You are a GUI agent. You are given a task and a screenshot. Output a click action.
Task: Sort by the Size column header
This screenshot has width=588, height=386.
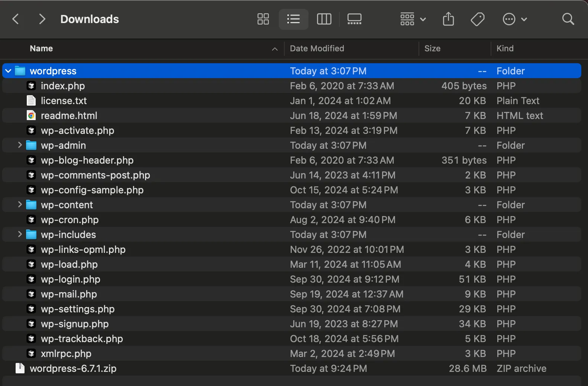(x=432, y=48)
